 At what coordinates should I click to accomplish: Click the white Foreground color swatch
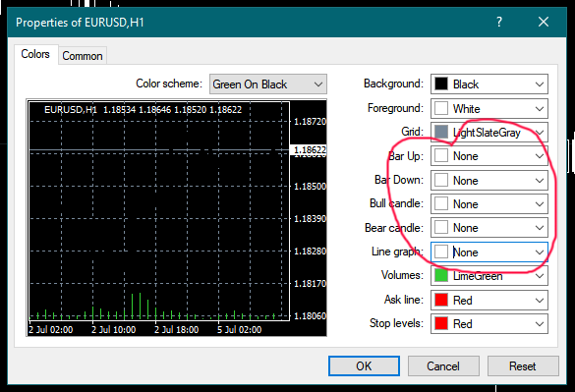[441, 108]
